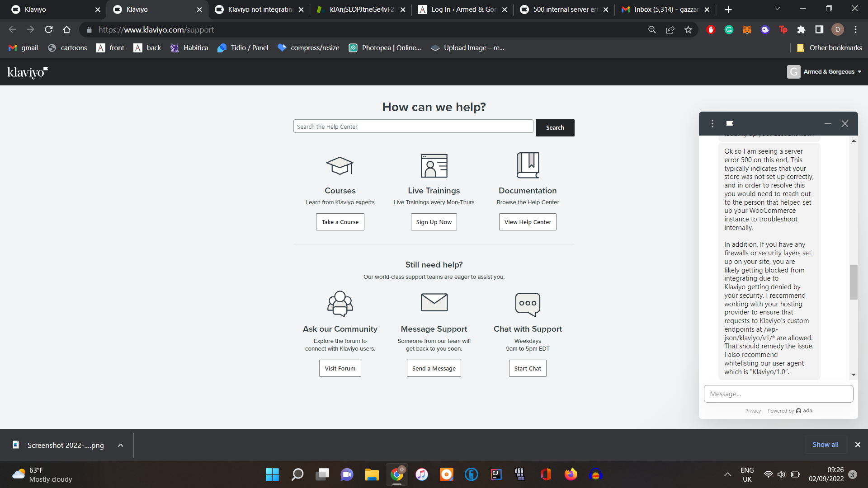Close the support chat widget
Image resolution: width=868 pixels, height=488 pixels.
point(845,123)
